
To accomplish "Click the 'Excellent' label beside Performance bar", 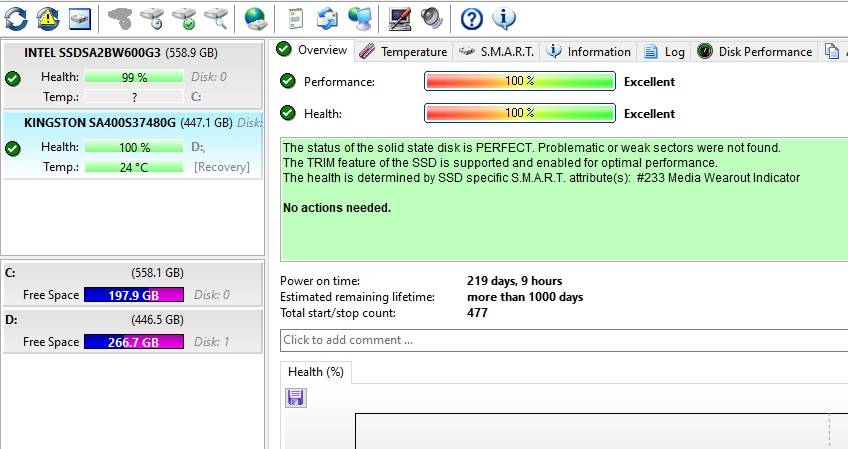I will (x=649, y=82).
